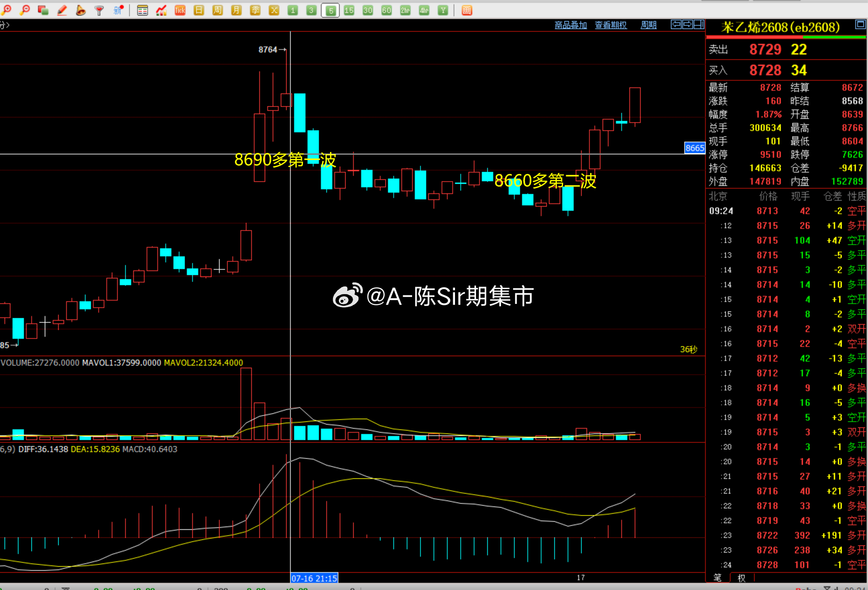868x590 pixels.
Task: Maximize the 苯乙烯2608 quote panel
Action: point(860,24)
